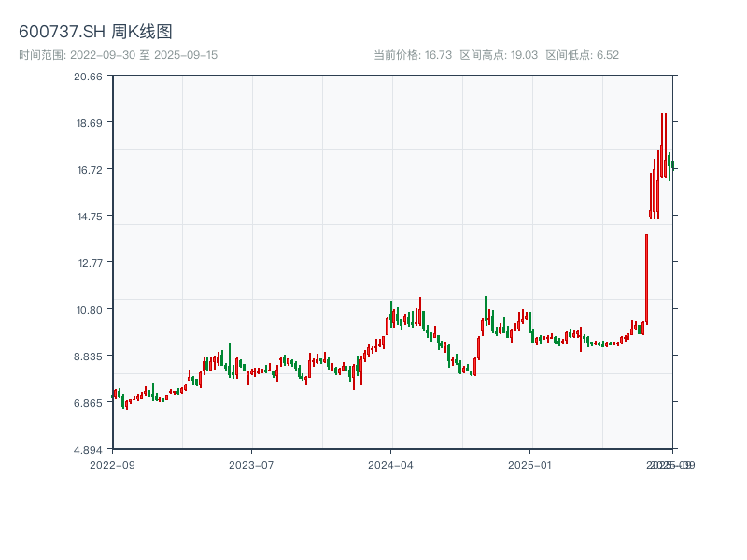The image size is (747, 560).
Task: Click the tall red candle rising to 12.77 level
Action: (646, 279)
